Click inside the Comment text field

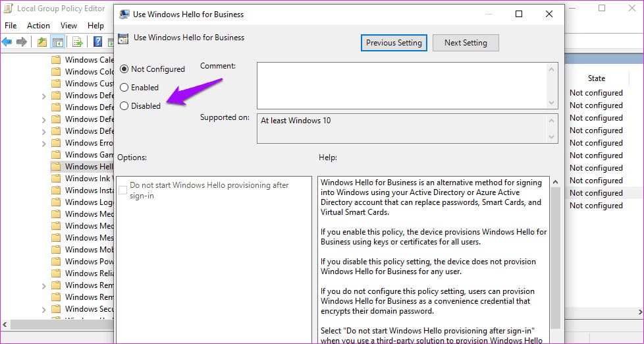tap(402, 85)
